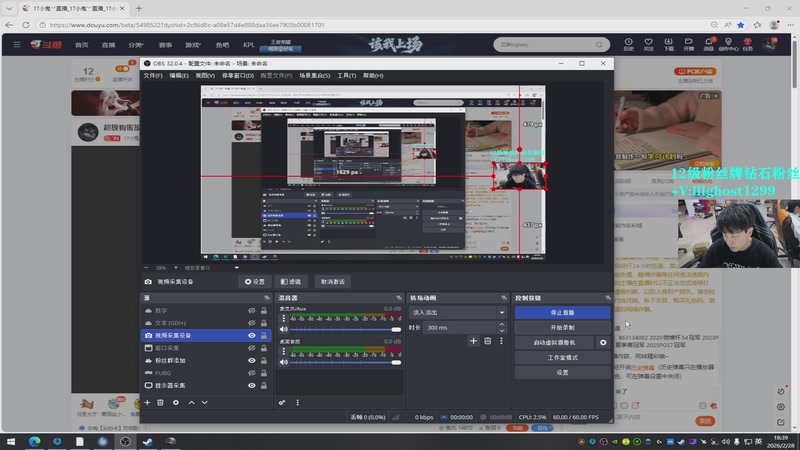
Task: Move selected source down with down arrow
Action: (x=205, y=403)
